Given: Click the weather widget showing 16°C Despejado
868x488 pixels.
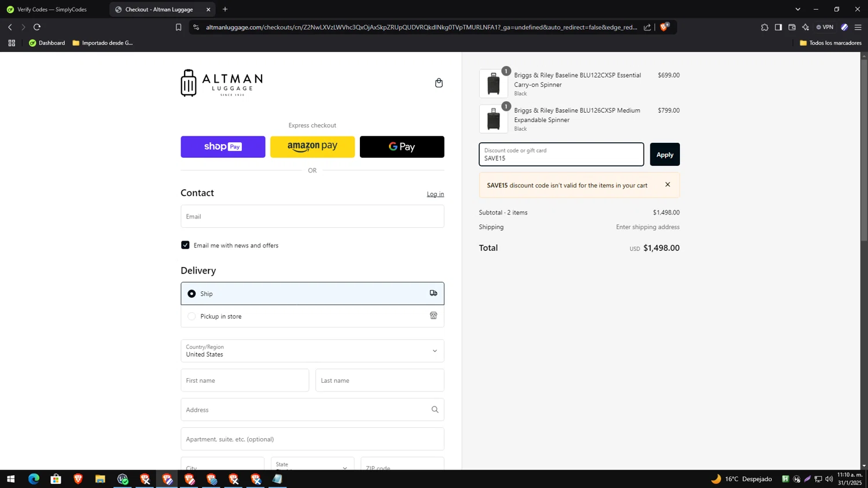Looking at the screenshot, I should point(741,479).
